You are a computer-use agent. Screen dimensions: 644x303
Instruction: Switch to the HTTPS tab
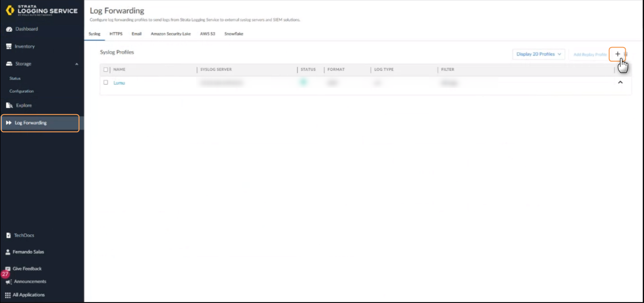[x=116, y=34]
